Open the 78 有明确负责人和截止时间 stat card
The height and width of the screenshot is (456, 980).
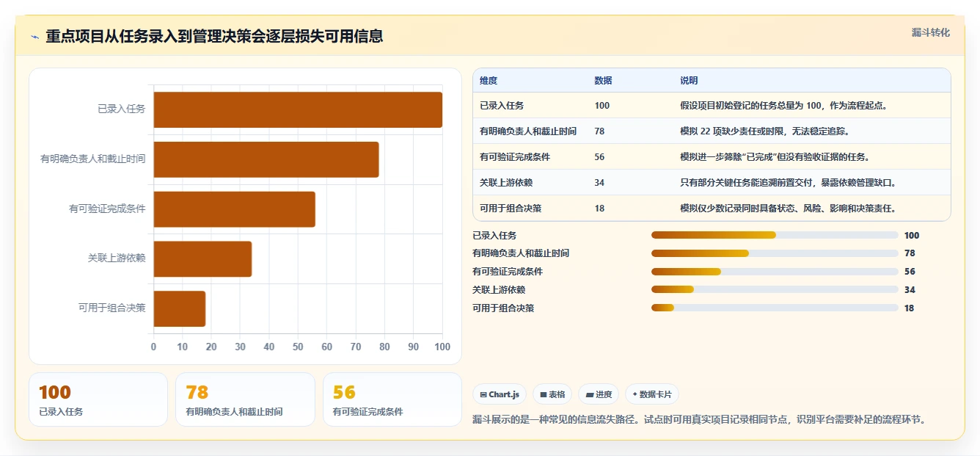(x=245, y=399)
